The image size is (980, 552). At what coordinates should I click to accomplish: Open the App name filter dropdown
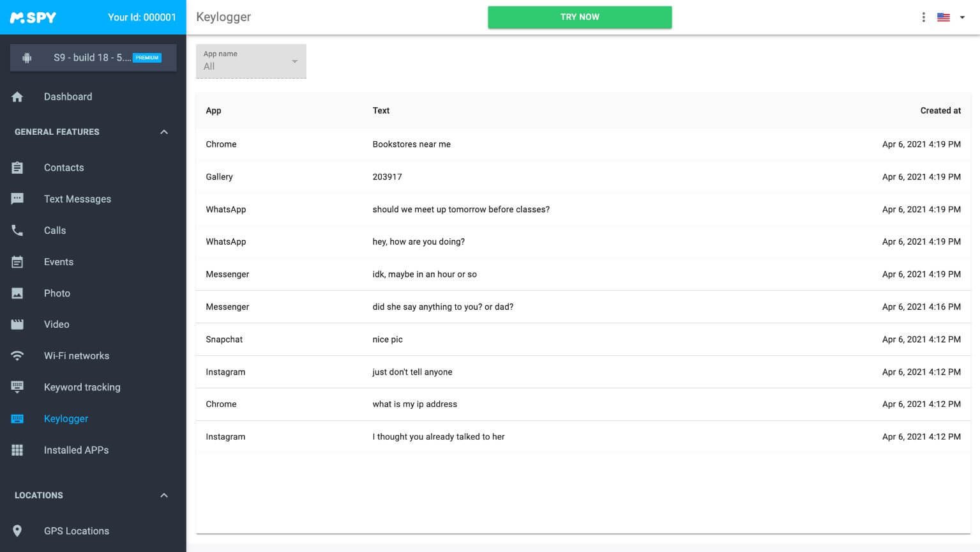tap(251, 61)
